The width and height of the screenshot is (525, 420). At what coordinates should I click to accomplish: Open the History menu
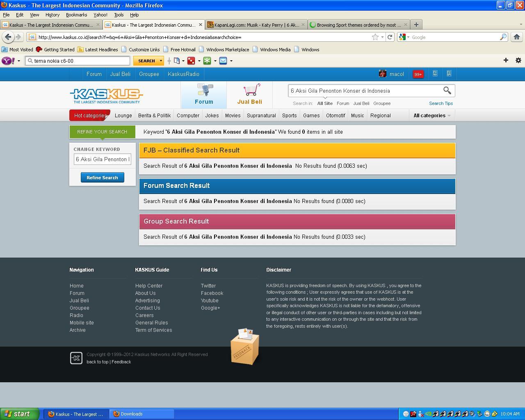(52, 15)
